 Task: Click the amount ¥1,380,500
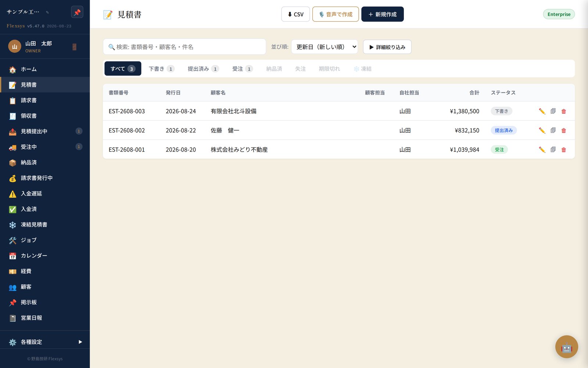(465, 111)
